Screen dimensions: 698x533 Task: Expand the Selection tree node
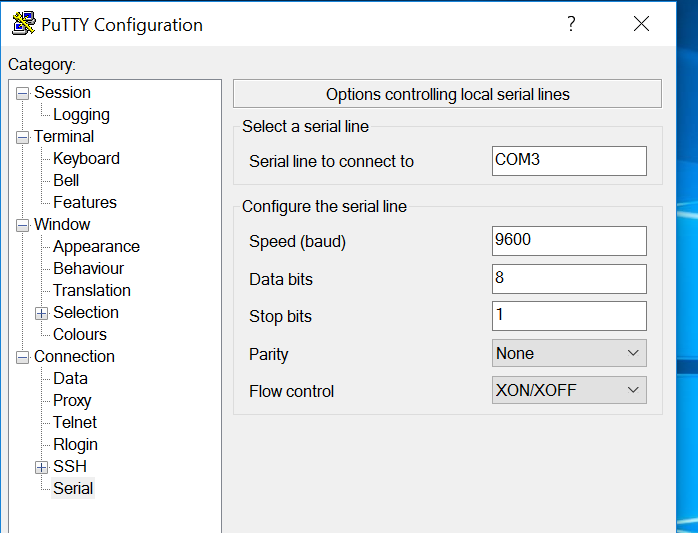pyautogui.click(x=41, y=313)
